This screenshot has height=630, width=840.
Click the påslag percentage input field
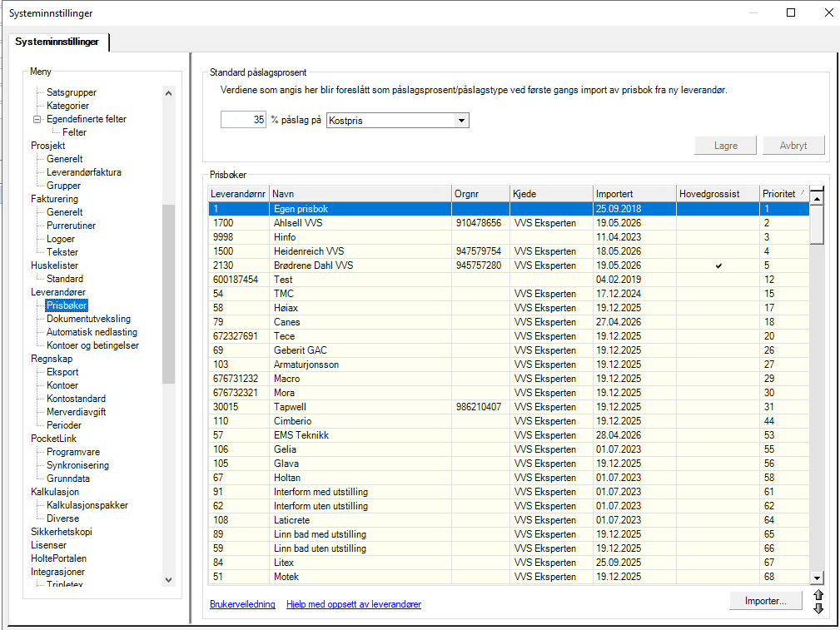[243, 120]
